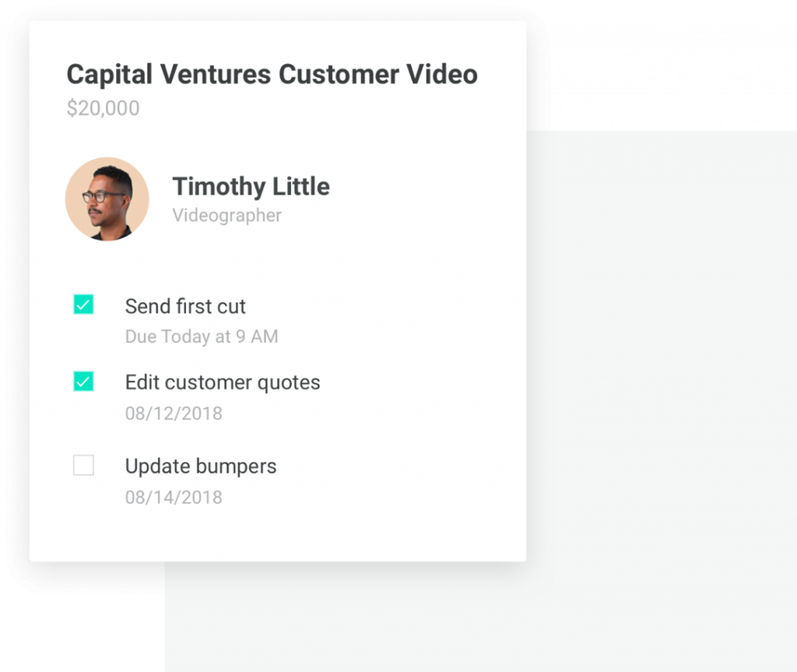The image size is (797, 672).
Task: Open the Update bumpers task
Action: coord(201,466)
